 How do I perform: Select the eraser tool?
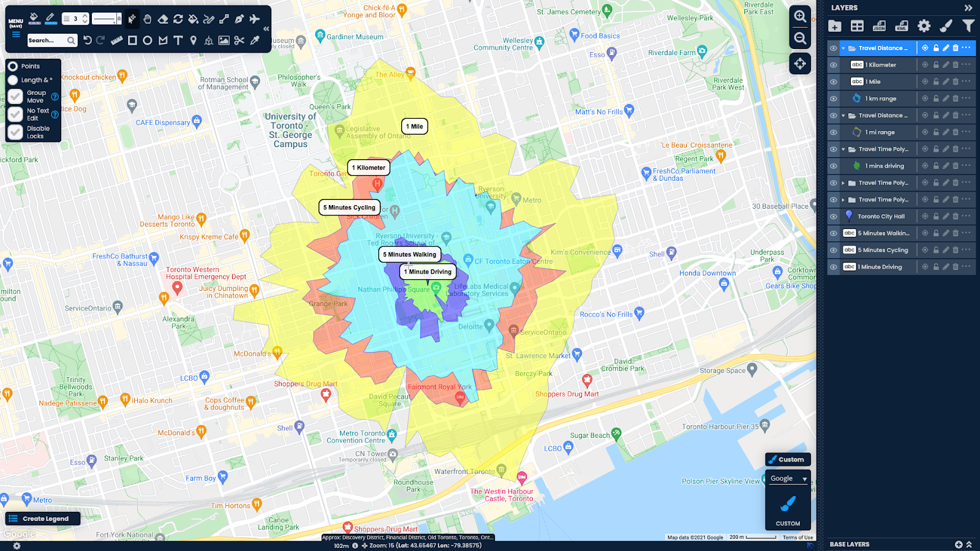click(x=163, y=19)
